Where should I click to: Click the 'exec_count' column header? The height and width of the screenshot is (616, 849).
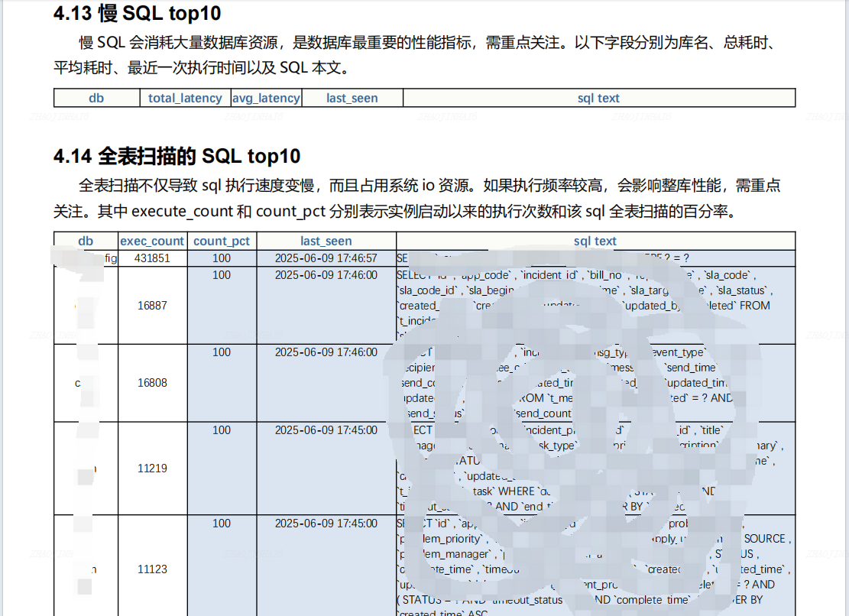click(x=152, y=241)
